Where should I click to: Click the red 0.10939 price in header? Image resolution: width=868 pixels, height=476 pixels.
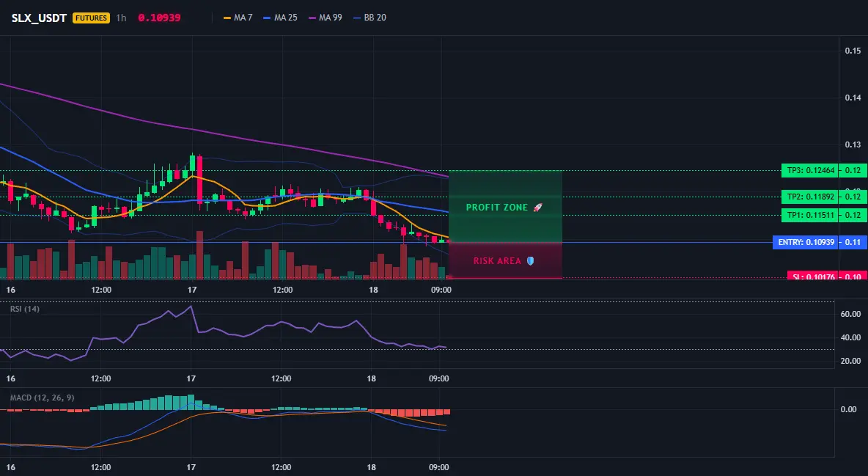pos(159,18)
